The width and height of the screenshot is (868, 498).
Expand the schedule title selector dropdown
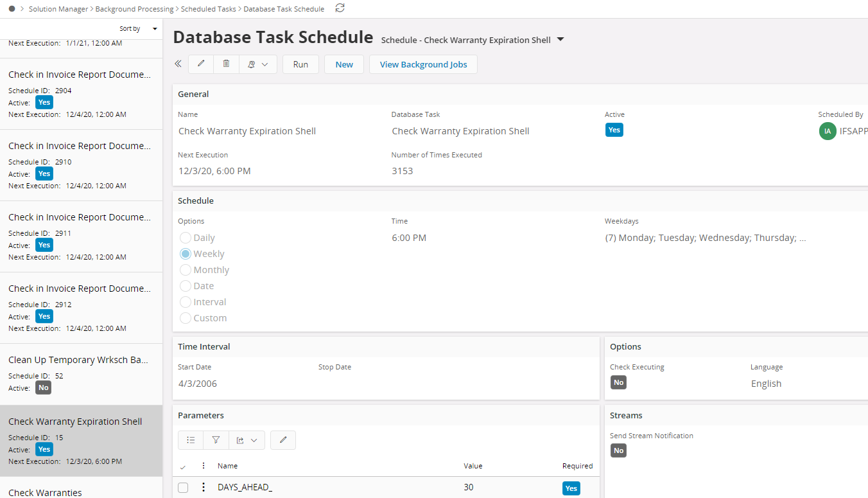[x=560, y=40]
